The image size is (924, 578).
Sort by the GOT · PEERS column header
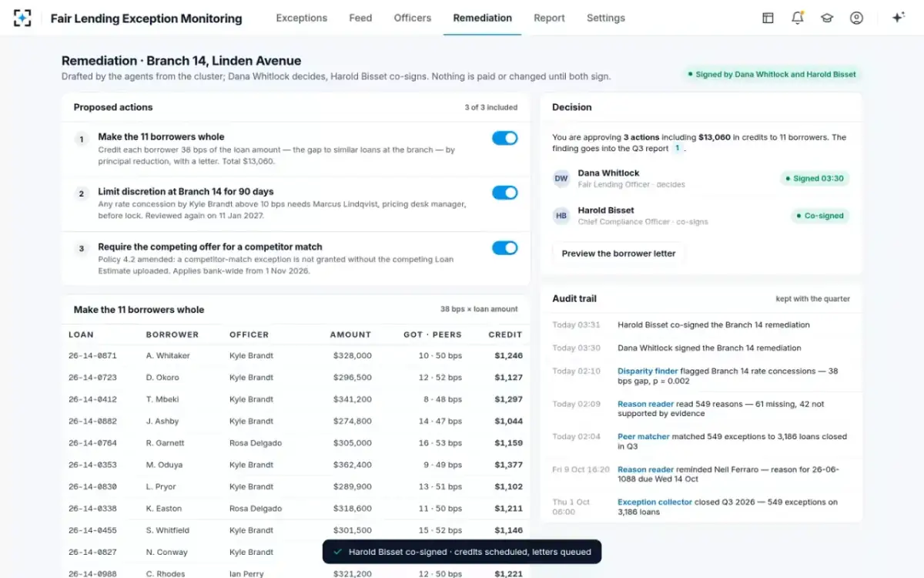433,334
